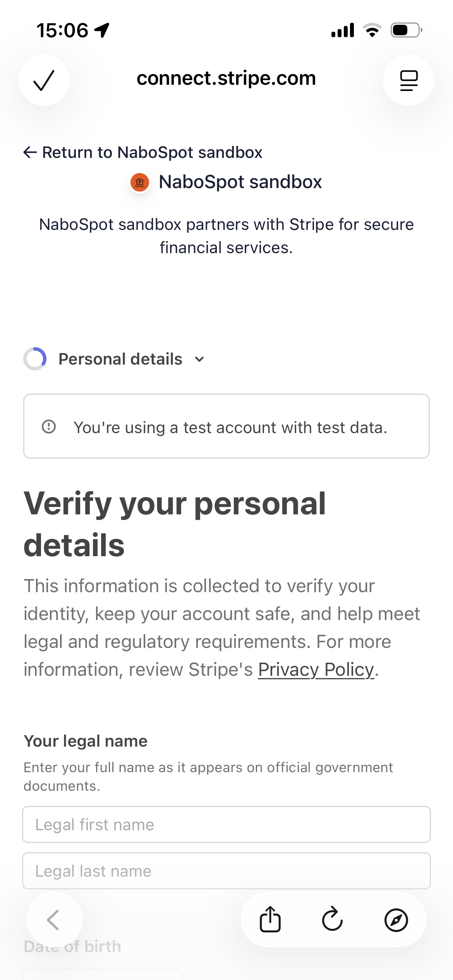The image size is (453, 980).
Task: Focus the Legal first name field
Action: click(226, 824)
